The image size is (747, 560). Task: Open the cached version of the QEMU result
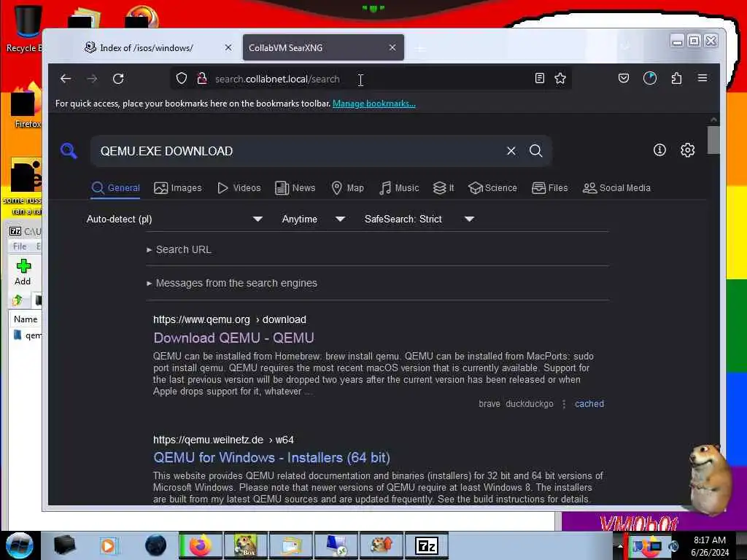(589, 404)
